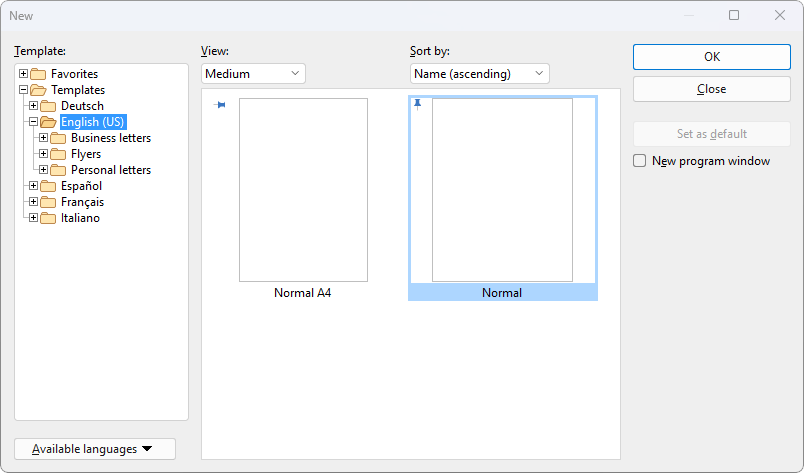Maximize the New dialog window
The image size is (804, 473).
point(734,15)
